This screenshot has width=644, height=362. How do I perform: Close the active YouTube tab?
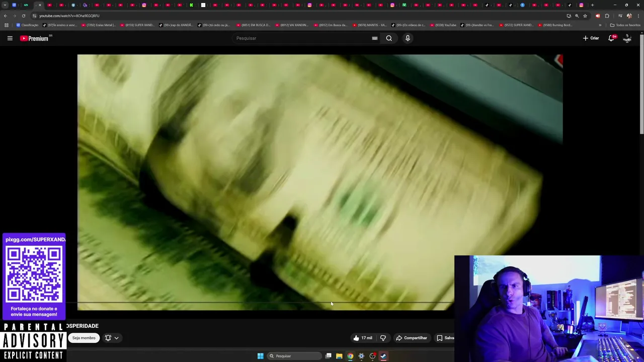pos(40,5)
